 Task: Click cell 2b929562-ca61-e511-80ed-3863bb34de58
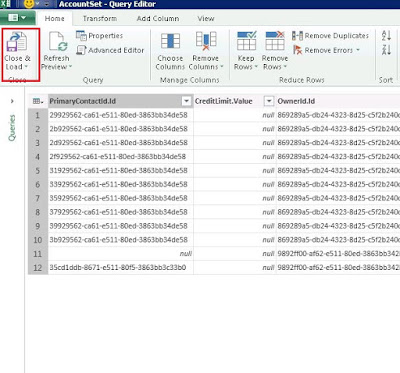(121, 129)
